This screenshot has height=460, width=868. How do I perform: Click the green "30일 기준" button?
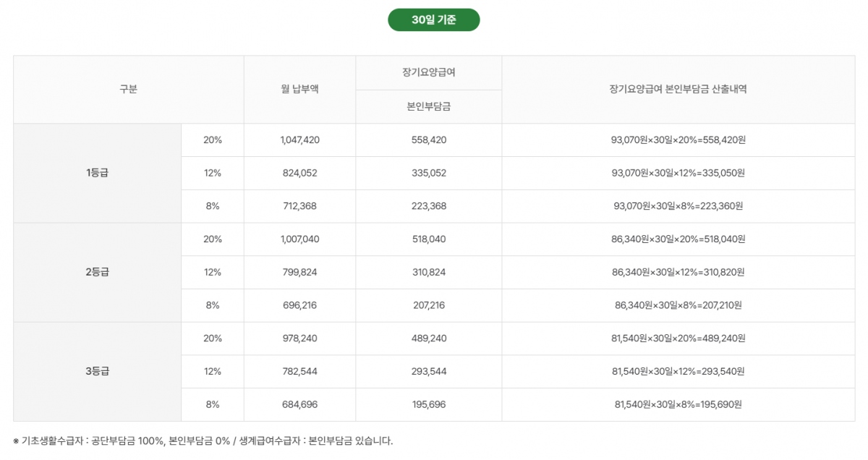(433, 20)
